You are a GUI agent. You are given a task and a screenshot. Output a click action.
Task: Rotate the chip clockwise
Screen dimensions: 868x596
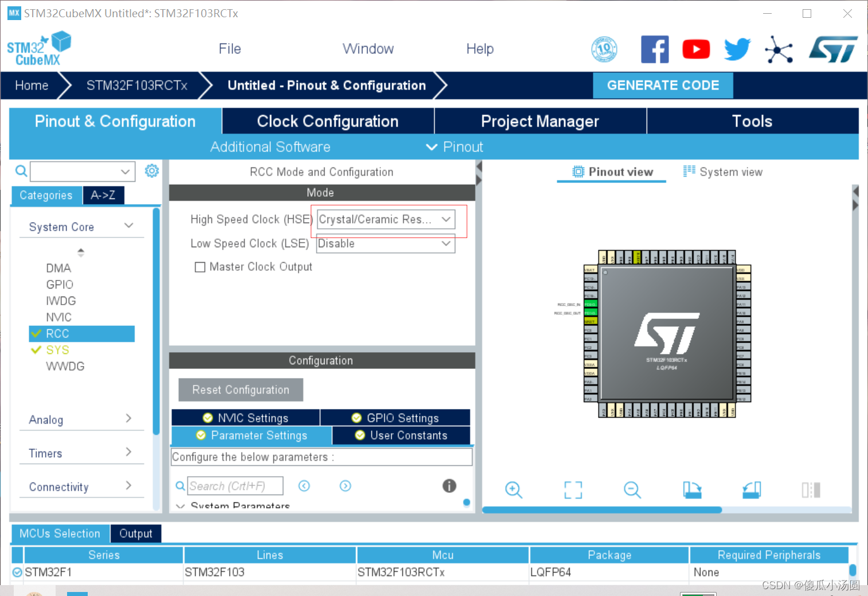click(691, 490)
